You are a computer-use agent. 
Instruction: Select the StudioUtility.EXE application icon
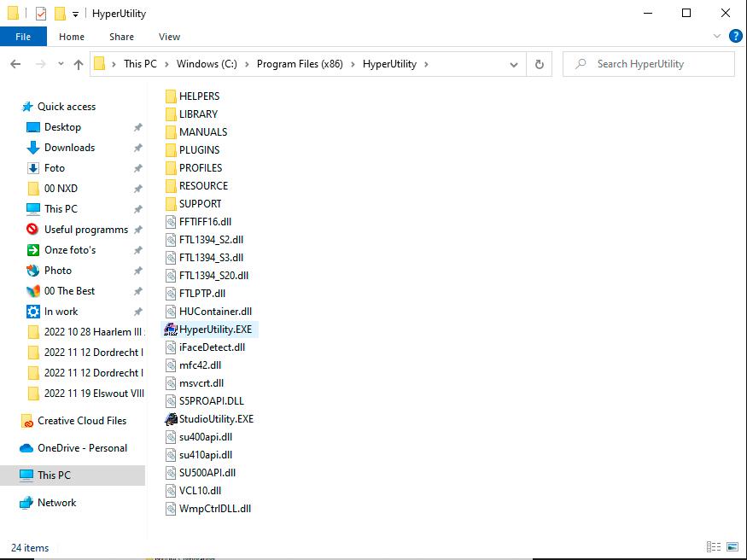(x=171, y=419)
